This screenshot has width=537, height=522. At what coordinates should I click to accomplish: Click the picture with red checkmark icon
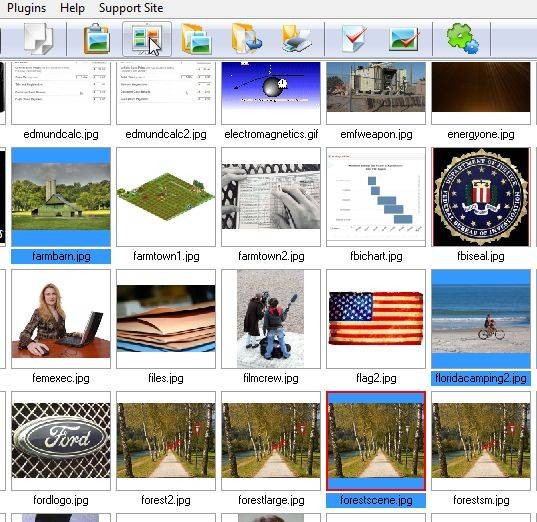[x=404, y=39]
